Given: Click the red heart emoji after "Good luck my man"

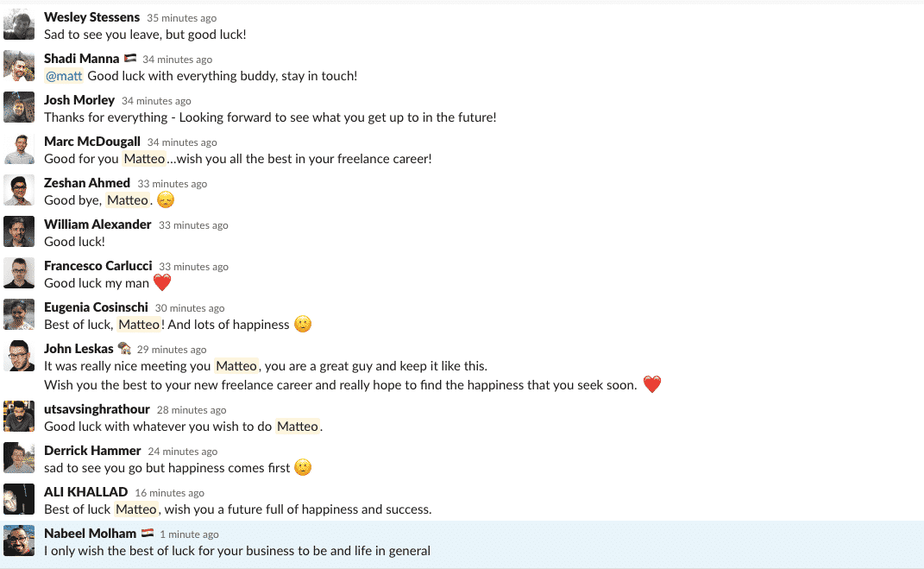Looking at the screenshot, I should coord(162,283).
